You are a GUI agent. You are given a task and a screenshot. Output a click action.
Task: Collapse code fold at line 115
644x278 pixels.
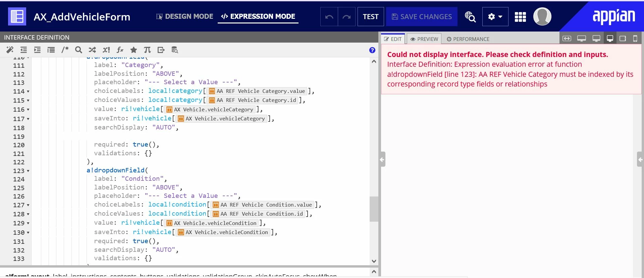[28, 101]
